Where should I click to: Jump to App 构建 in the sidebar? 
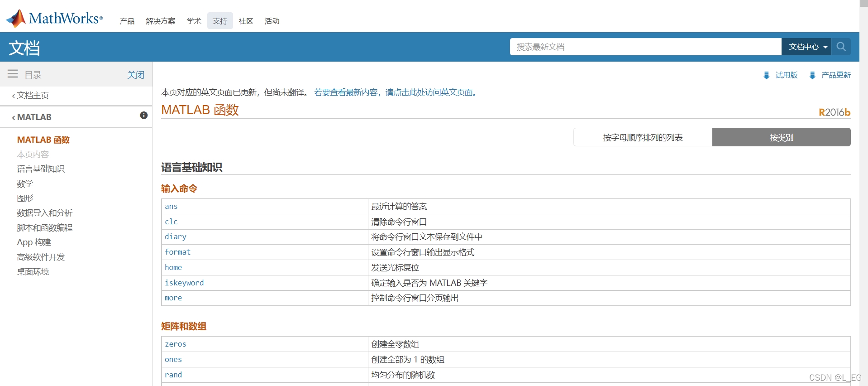[34, 242]
